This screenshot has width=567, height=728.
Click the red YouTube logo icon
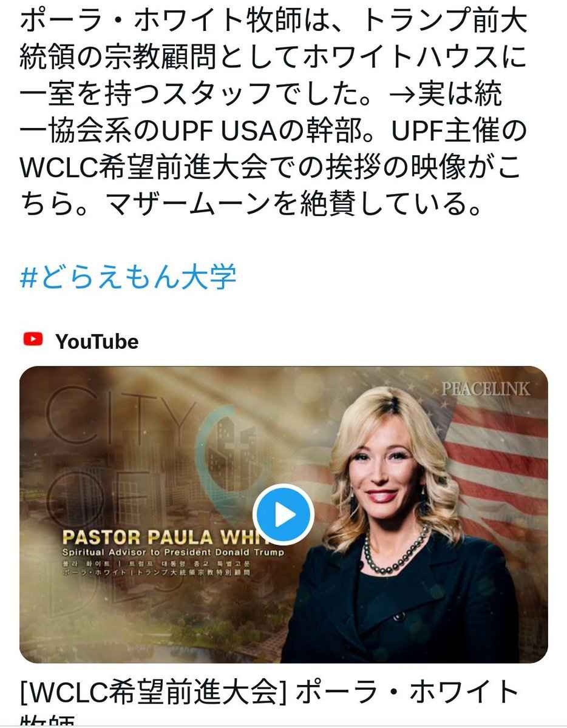(x=33, y=340)
